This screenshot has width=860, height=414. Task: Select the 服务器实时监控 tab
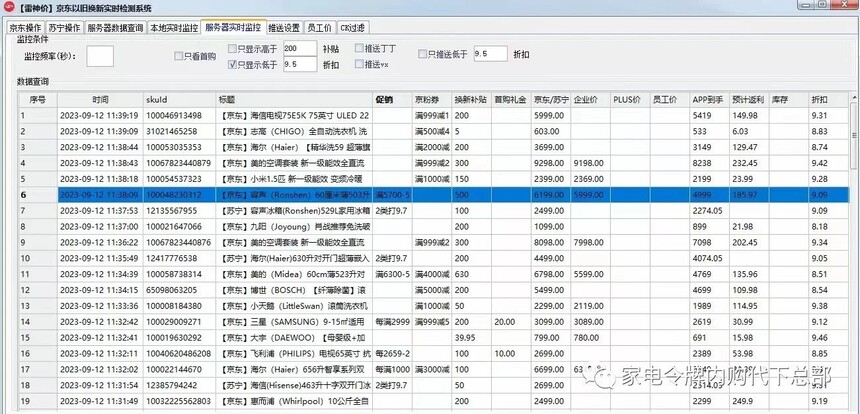pyautogui.click(x=233, y=27)
